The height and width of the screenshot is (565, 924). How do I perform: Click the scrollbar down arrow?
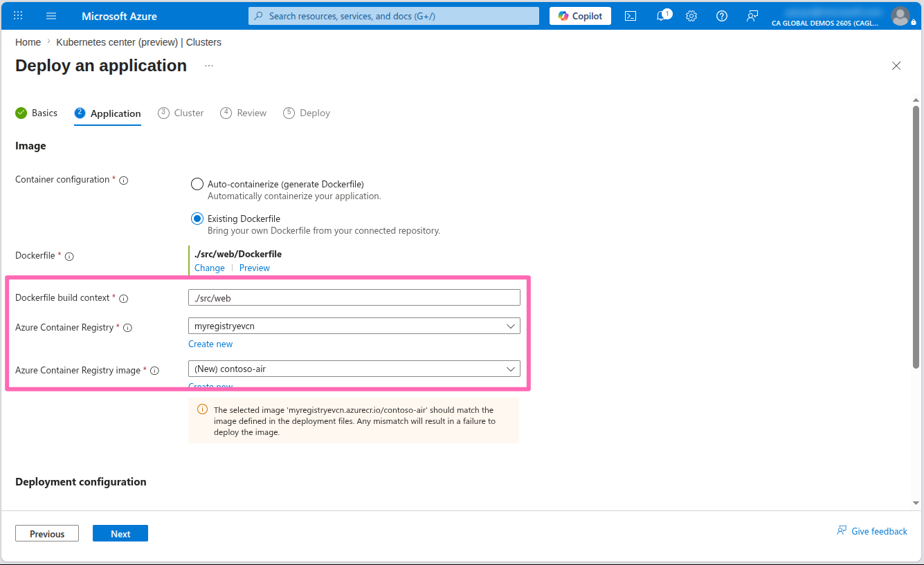[916, 503]
